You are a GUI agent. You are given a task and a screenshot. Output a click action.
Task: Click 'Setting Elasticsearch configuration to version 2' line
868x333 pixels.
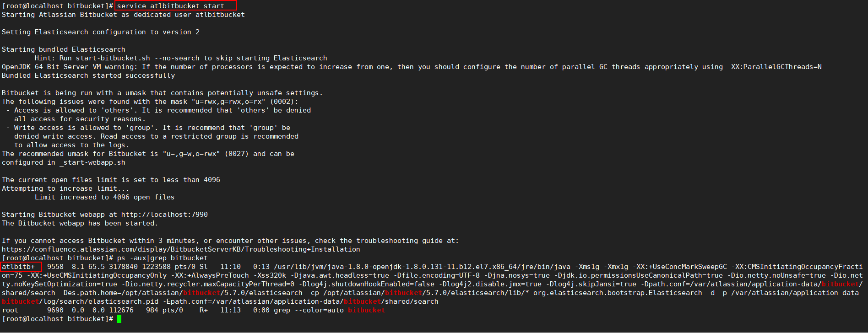(101, 32)
